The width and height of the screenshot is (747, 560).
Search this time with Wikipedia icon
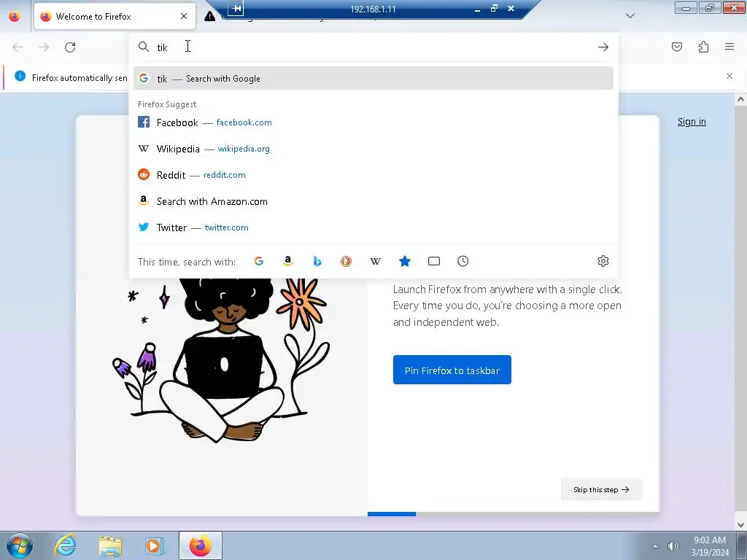[x=376, y=261]
